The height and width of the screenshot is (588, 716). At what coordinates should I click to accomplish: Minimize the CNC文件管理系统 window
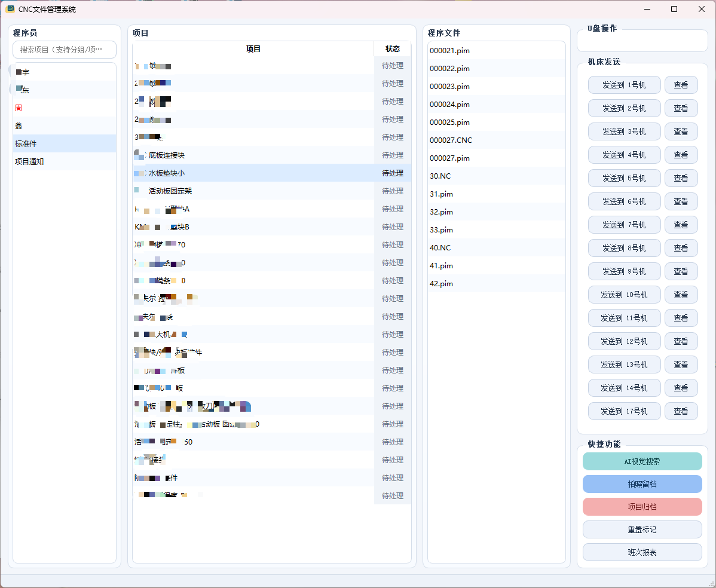(647, 9)
